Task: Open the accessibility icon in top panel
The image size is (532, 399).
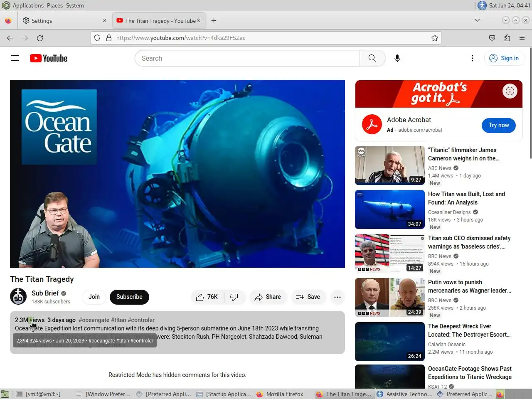Action: [482, 5]
